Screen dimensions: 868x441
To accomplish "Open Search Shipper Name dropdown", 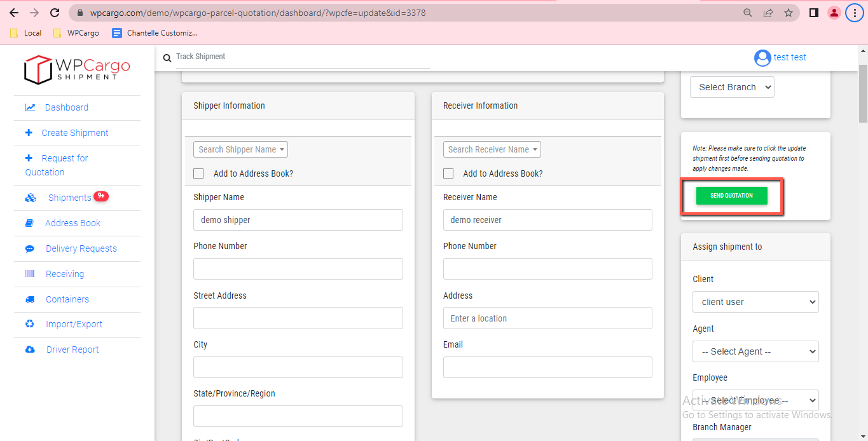I will 240,149.
